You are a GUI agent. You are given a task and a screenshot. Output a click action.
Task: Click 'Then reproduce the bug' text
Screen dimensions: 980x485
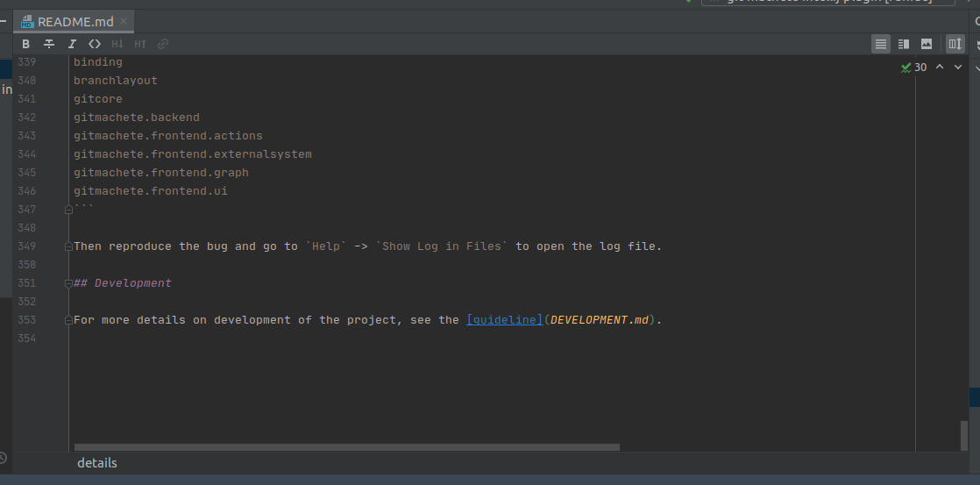tap(151, 246)
